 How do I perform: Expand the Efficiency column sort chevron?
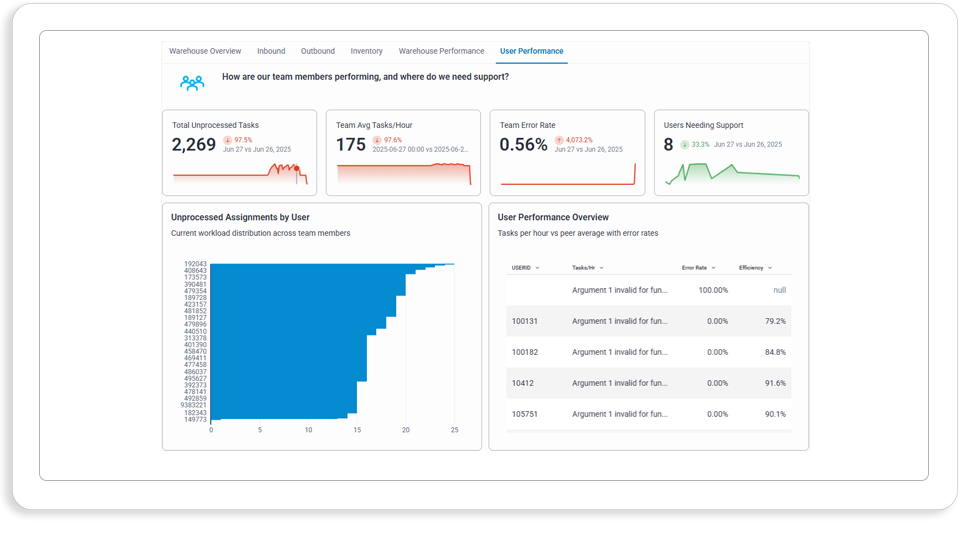coord(770,268)
